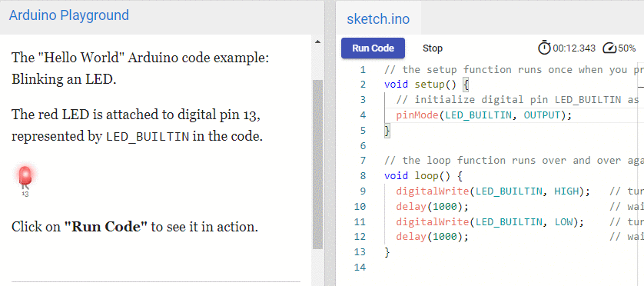This screenshot has height=286, width=644.
Task: Click the comment on line 7
Action: pyautogui.click(x=514, y=161)
